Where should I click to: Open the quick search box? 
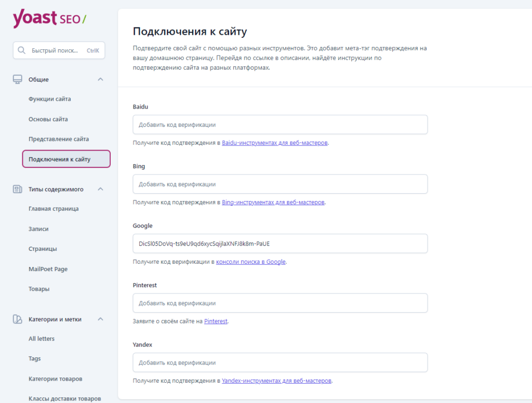click(59, 50)
